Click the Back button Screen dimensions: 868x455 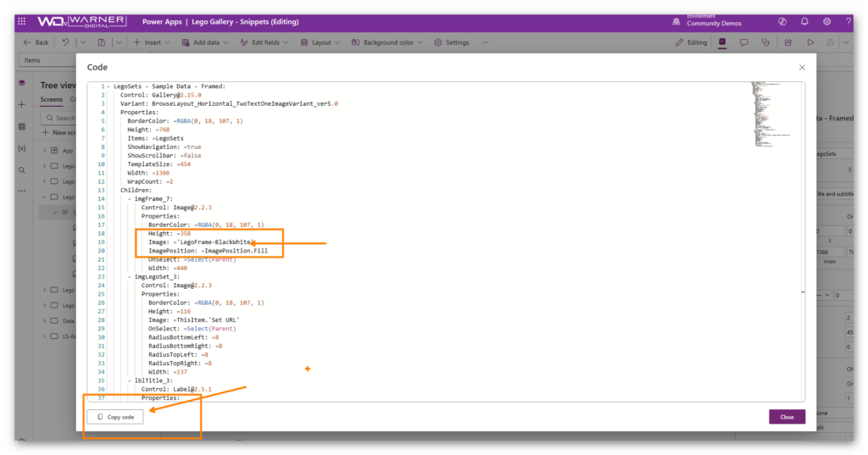(x=36, y=42)
